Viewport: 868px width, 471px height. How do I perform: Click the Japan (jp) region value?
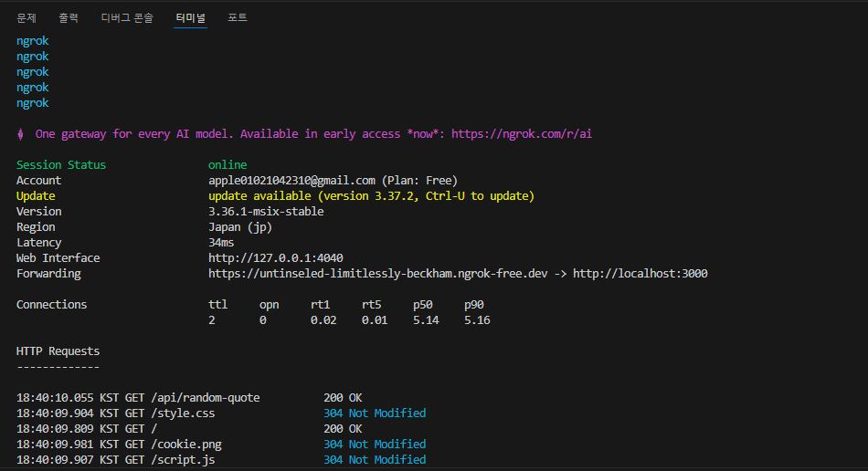tap(240, 227)
